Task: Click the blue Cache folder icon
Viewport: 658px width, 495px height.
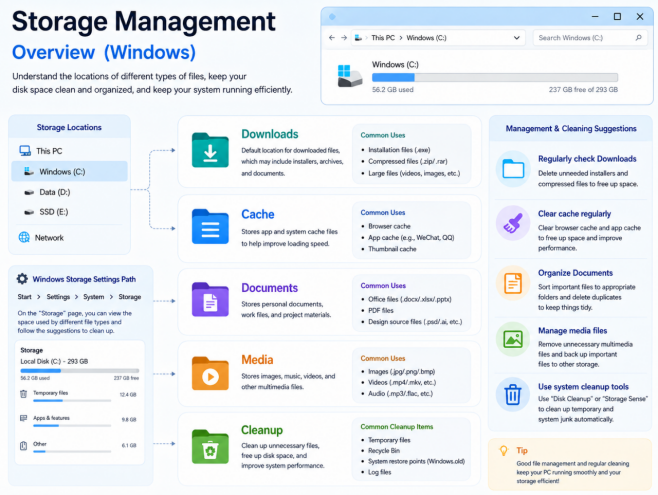Action: (210, 227)
